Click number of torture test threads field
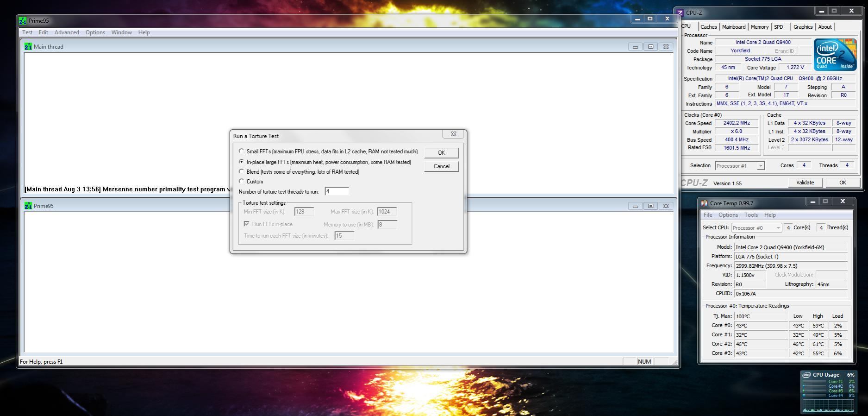Viewport: 868px width, 416px height. click(x=337, y=191)
